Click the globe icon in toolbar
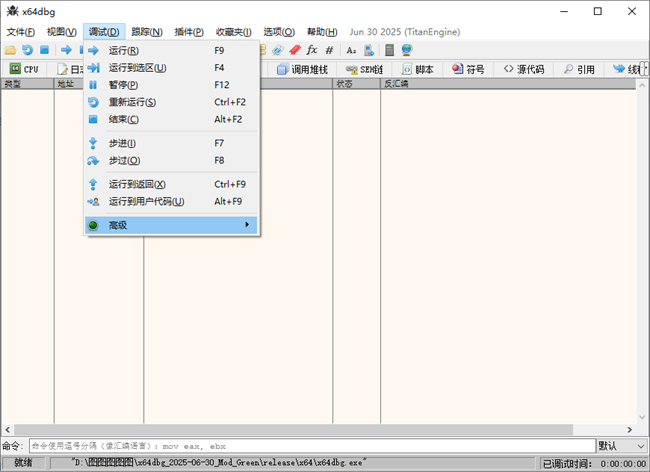The image size is (650, 472). pos(407,49)
